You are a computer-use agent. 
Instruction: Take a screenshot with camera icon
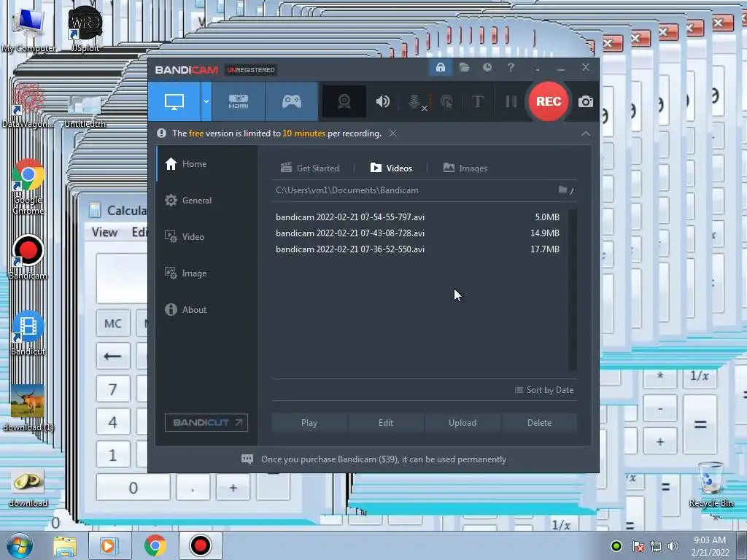click(586, 101)
